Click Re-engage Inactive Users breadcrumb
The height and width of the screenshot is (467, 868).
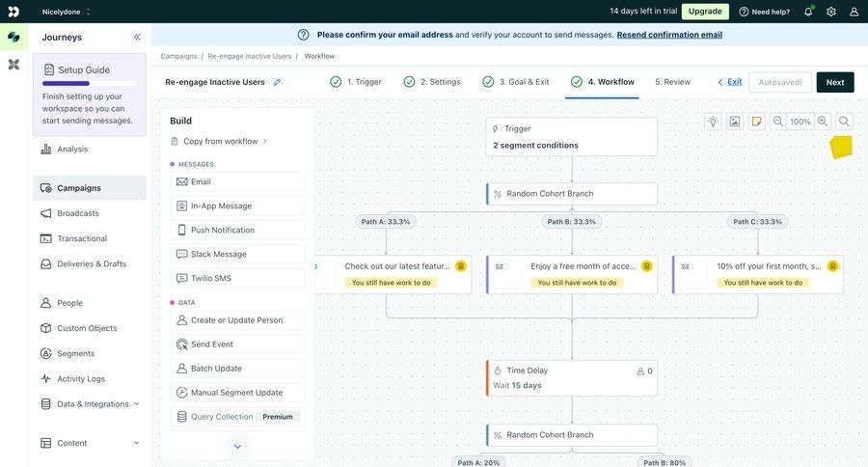point(249,56)
